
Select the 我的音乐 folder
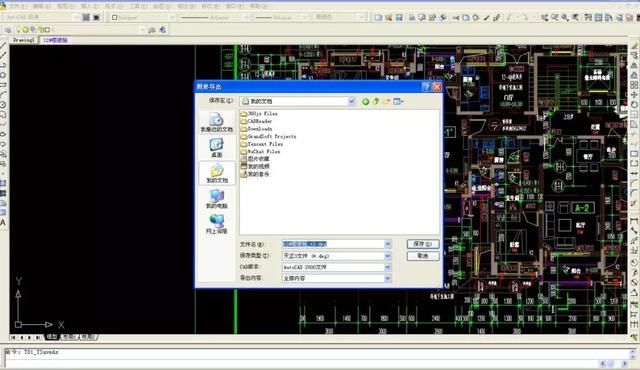255,174
